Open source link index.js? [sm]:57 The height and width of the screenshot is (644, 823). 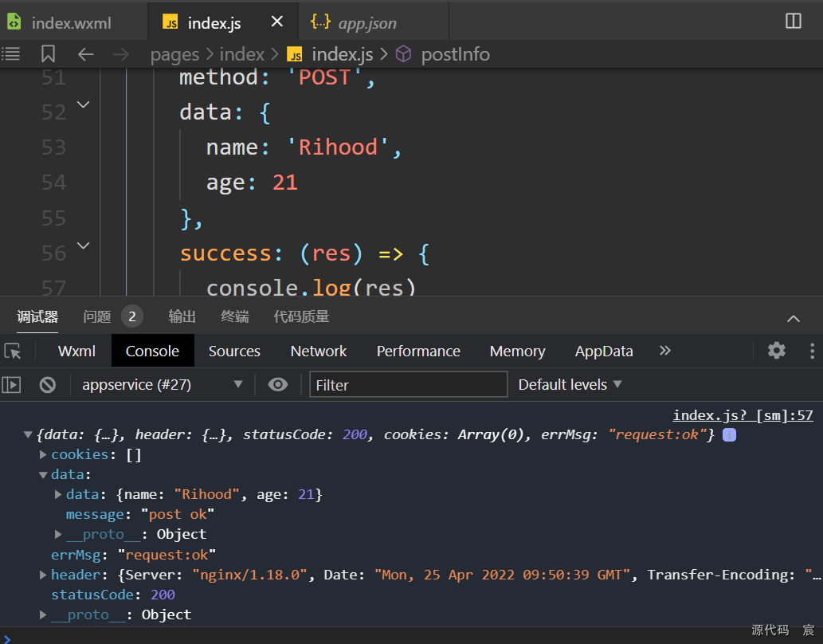(743, 415)
